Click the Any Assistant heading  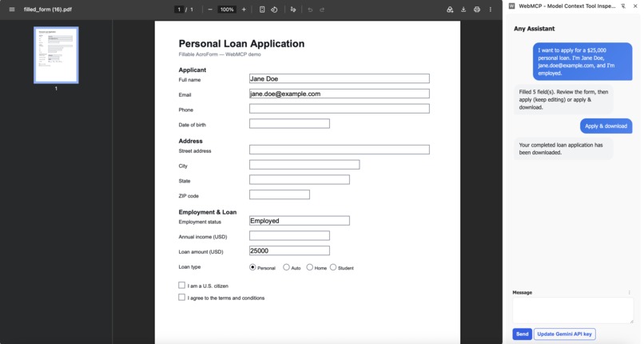click(534, 29)
